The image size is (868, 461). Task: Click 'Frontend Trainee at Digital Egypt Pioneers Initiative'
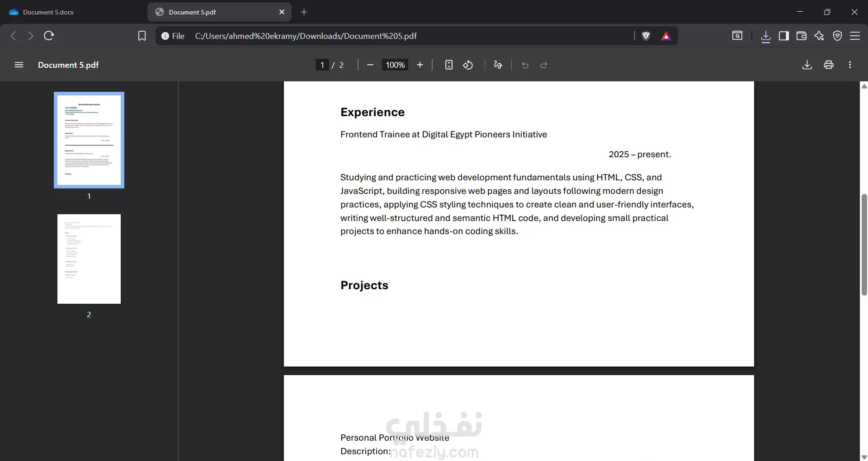(x=443, y=135)
